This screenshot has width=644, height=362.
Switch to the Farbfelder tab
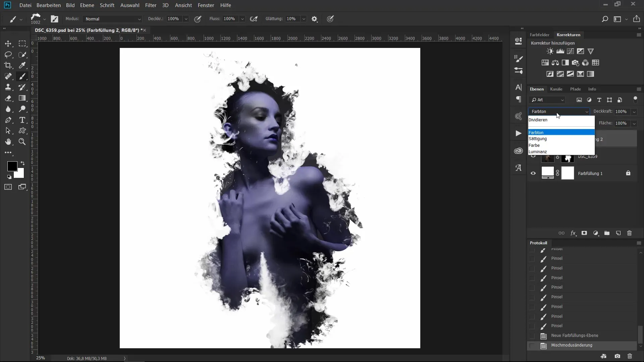point(539,35)
